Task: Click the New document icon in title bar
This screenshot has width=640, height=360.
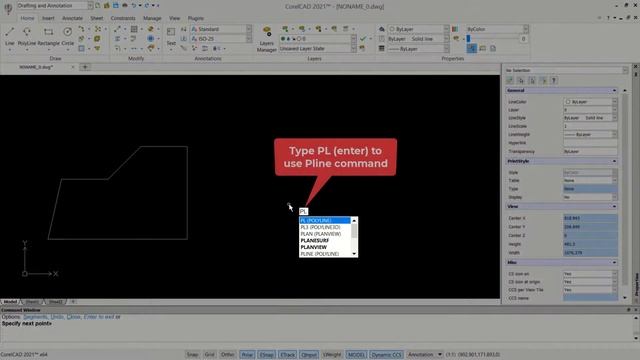Action: tap(98, 6)
